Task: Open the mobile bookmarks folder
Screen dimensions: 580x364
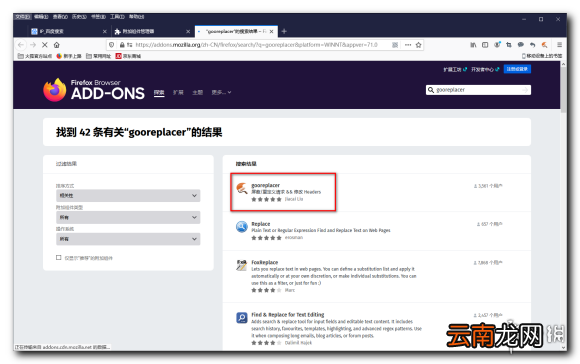Action: tap(542, 56)
